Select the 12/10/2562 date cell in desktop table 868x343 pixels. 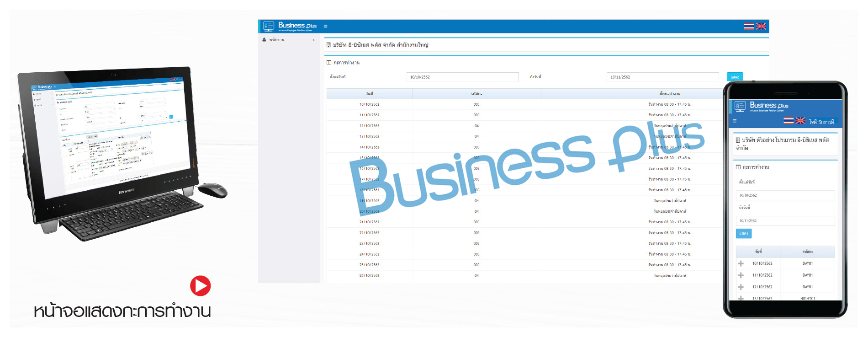pos(369,126)
